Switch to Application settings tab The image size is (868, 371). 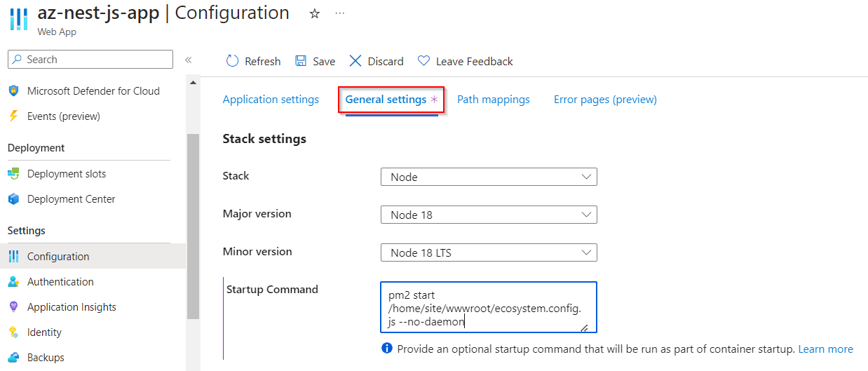click(x=271, y=100)
